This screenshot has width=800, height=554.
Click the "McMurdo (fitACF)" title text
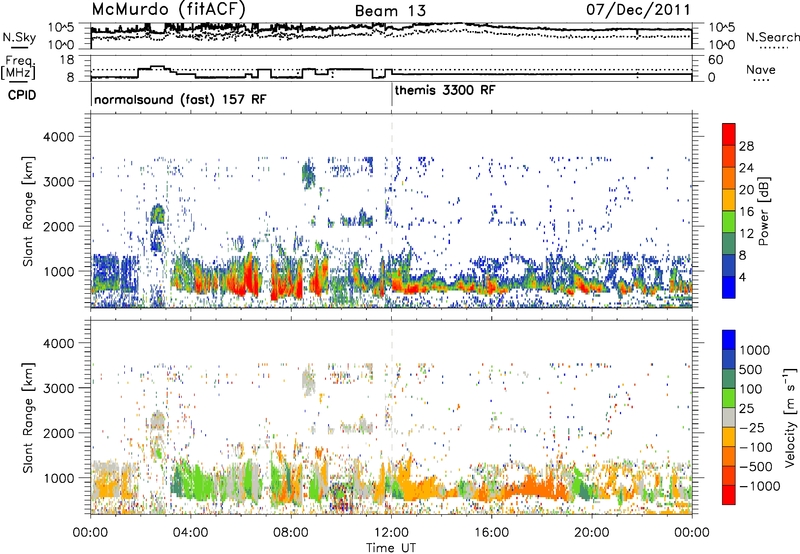[x=168, y=9]
